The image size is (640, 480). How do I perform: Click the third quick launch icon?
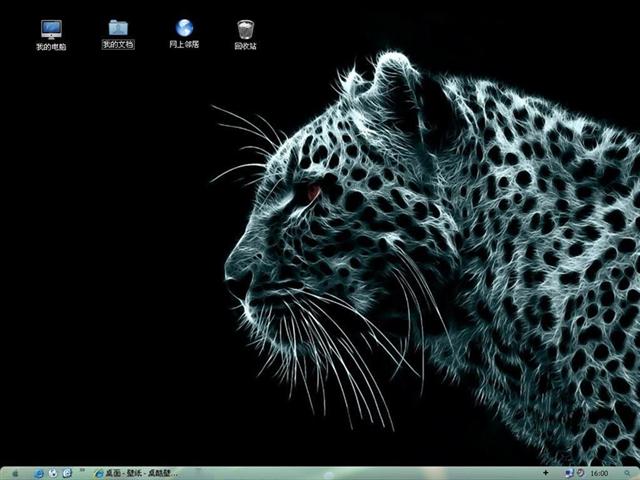[x=67, y=472]
